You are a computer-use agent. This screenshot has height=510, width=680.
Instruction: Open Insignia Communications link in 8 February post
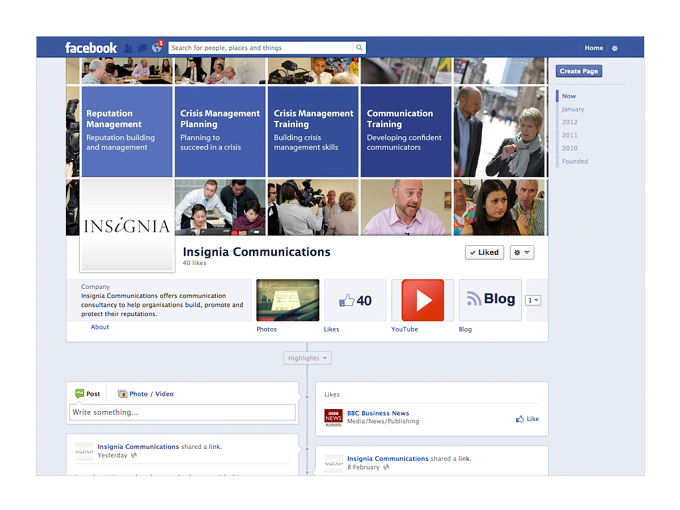388,458
